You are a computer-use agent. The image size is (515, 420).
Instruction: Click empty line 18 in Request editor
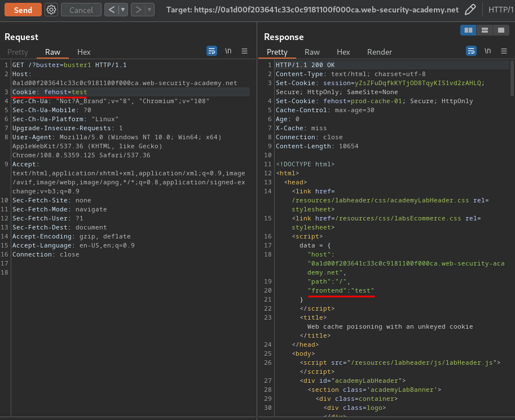click(130, 272)
